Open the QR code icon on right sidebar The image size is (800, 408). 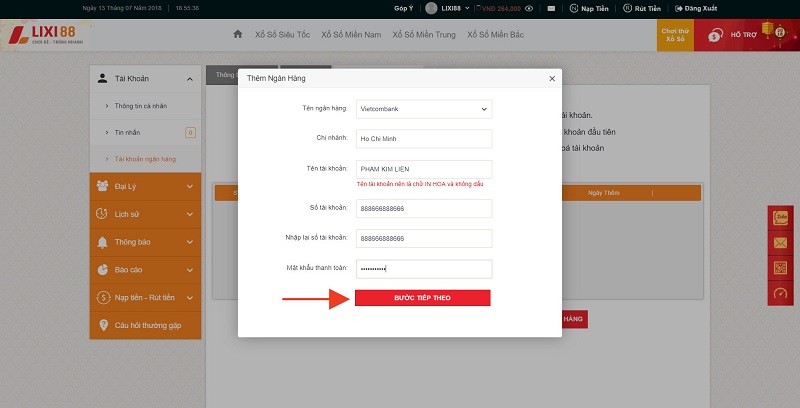point(781,268)
